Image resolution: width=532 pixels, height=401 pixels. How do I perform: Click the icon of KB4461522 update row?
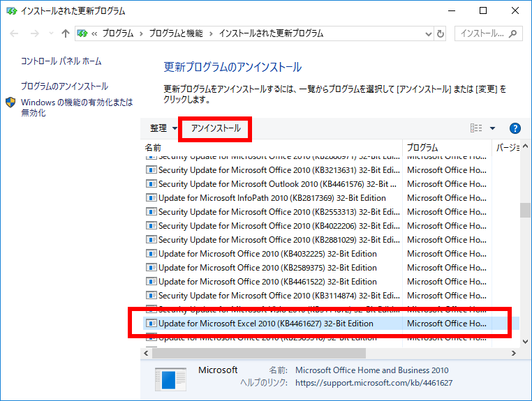click(151, 281)
